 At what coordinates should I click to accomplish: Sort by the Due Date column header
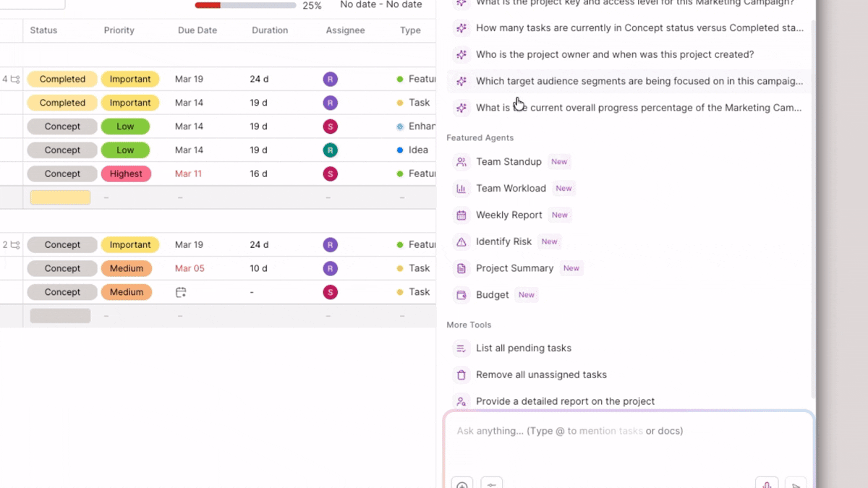pyautogui.click(x=197, y=30)
